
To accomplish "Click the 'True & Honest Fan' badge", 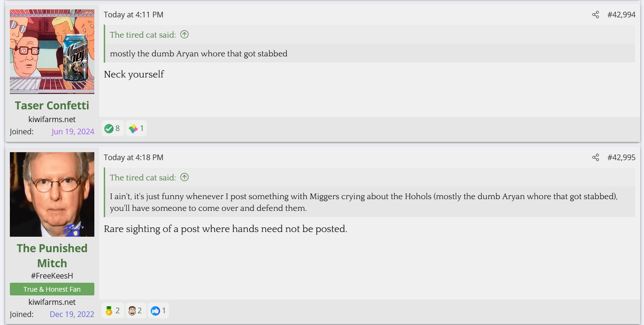I will point(52,289).
